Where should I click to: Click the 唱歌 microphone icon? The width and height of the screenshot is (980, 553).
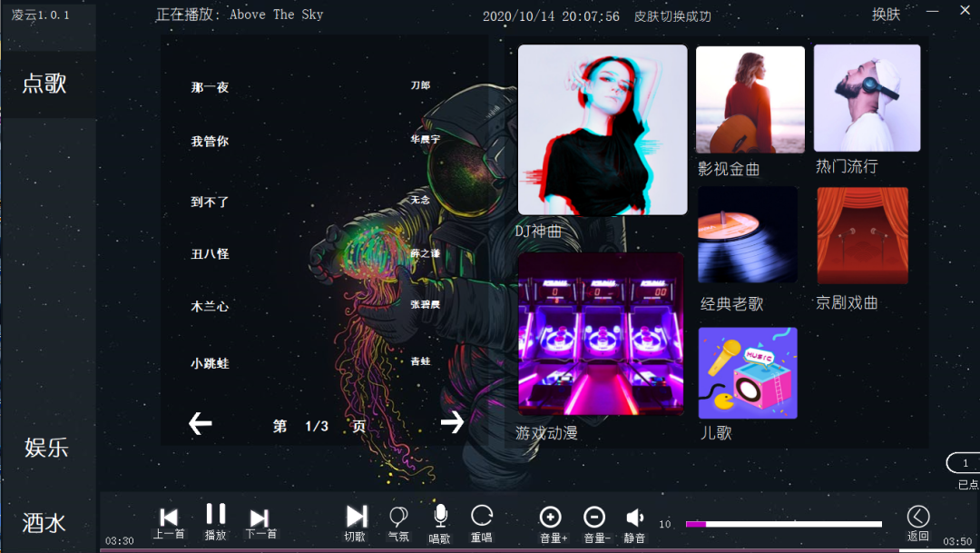[x=440, y=516]
